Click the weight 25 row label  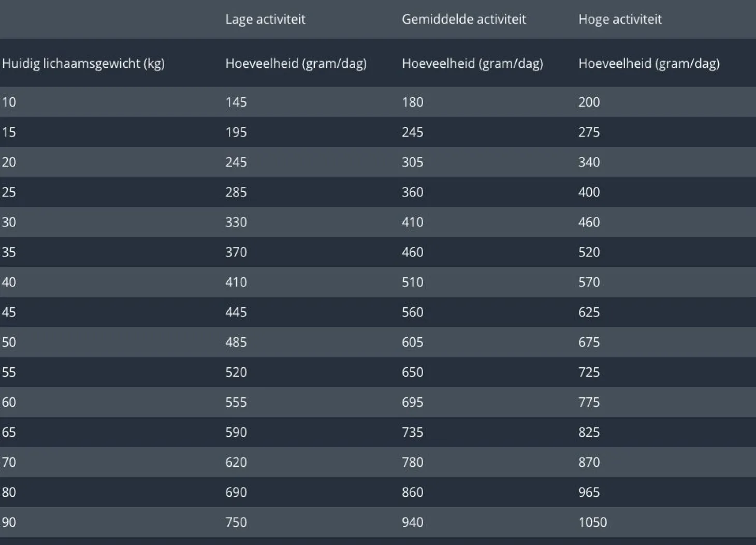tap(9, 192)
